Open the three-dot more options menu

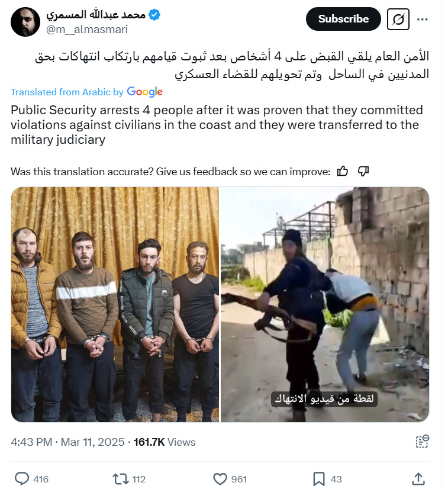coord(422,19)
